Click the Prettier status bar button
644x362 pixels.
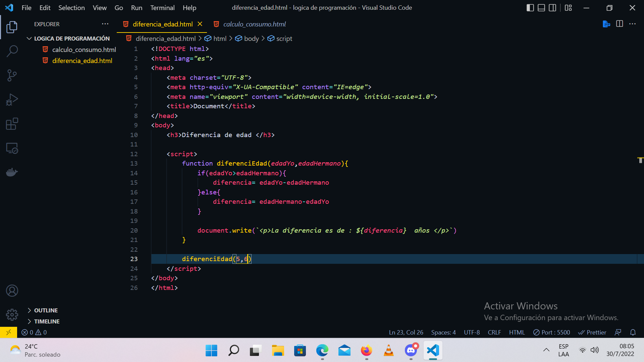(592, 332)
